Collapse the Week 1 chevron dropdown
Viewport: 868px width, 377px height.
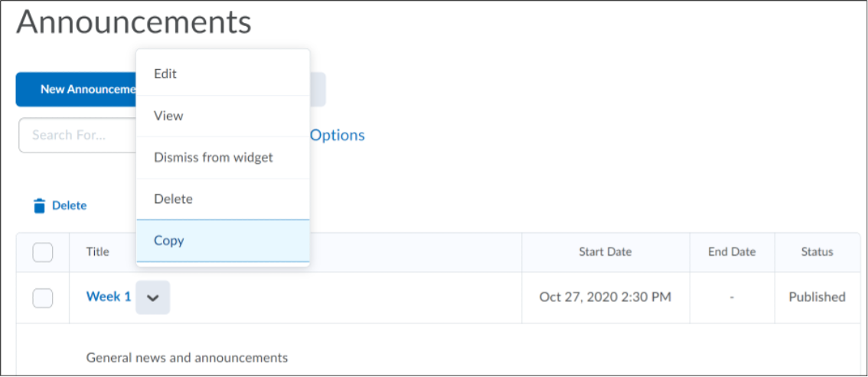pyautogui.click(x=153, y=297)
